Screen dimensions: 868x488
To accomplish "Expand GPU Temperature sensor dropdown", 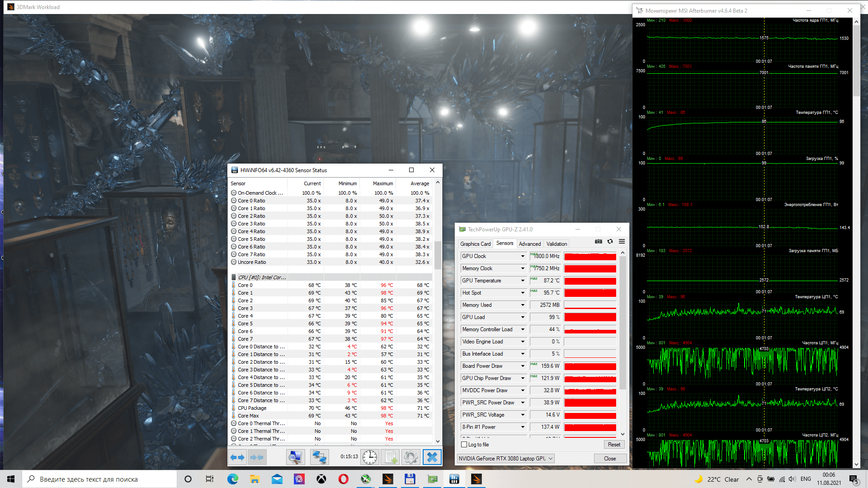I will [x=523, y=281].
